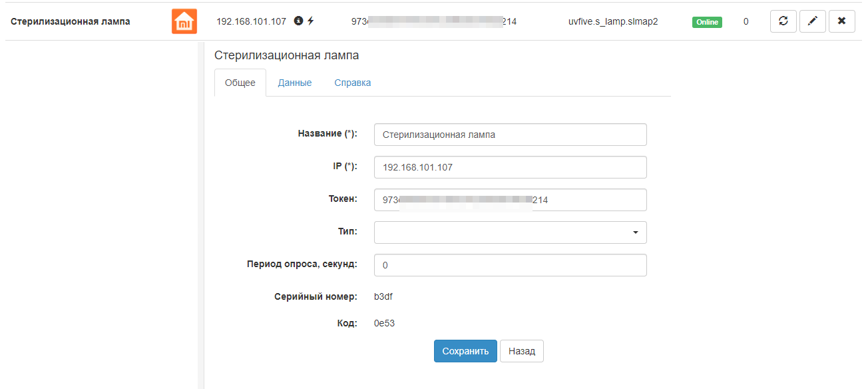Click the green Online status badge
The image size is (868, 389).
click(707, 22)
